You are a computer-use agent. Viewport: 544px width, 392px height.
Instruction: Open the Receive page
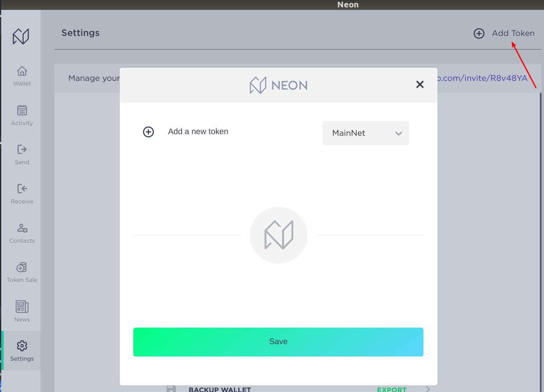click(x=22, y=194)
